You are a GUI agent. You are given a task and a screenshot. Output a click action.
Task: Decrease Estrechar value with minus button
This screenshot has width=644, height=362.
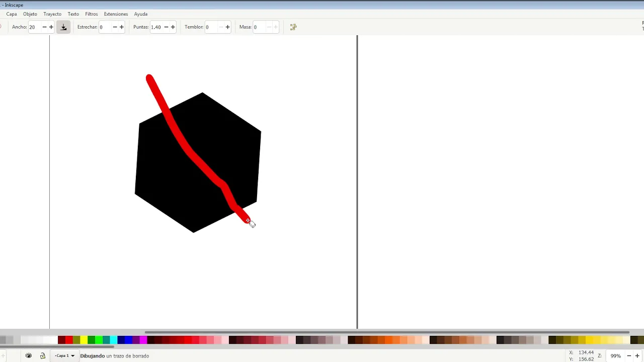115,27
